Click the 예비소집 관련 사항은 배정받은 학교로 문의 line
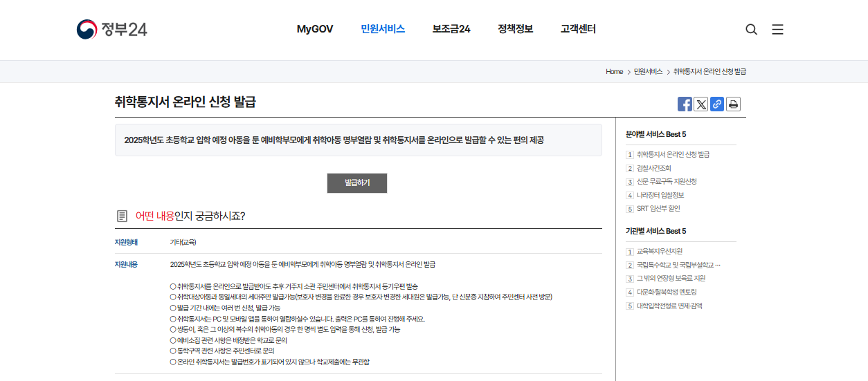The width and height of the screenshot is (868, 381). click(228, 340)
